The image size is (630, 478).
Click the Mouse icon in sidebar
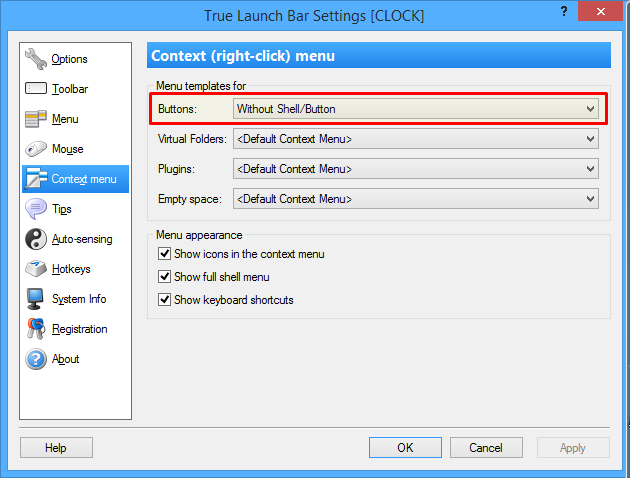point(36,149)
